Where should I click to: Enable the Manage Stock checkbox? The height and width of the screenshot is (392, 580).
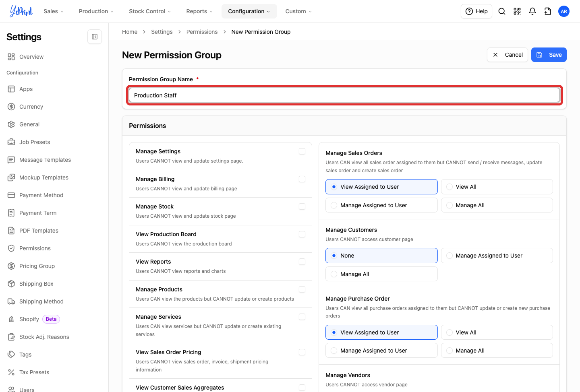pos(302,206)
